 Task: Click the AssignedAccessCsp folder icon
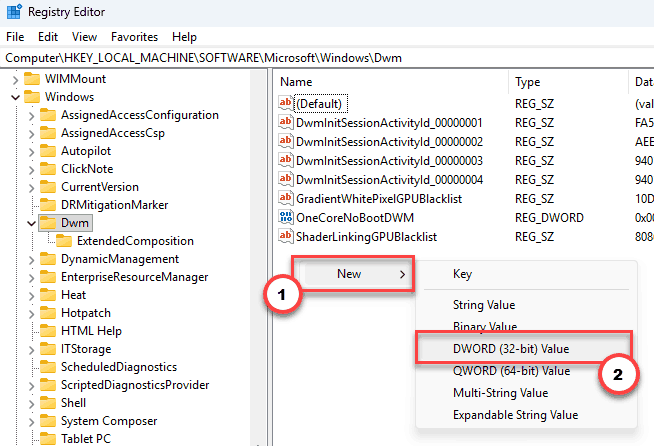(48, 133)
